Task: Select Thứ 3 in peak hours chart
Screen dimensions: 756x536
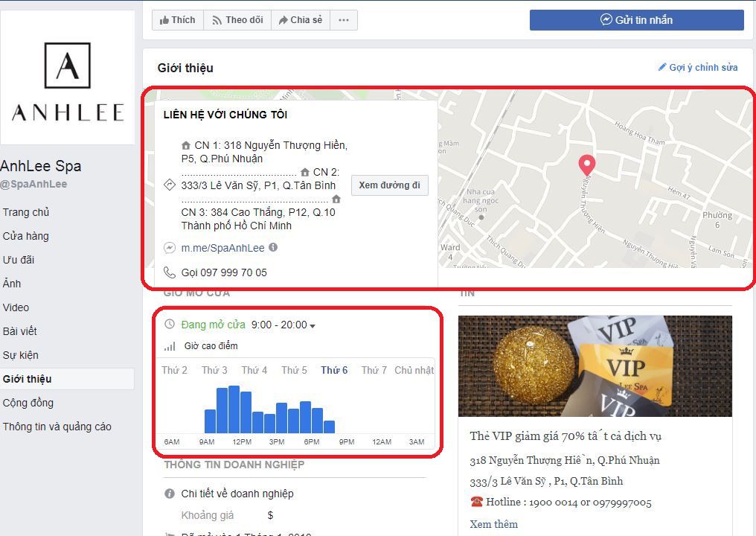Action: point(214,370)
